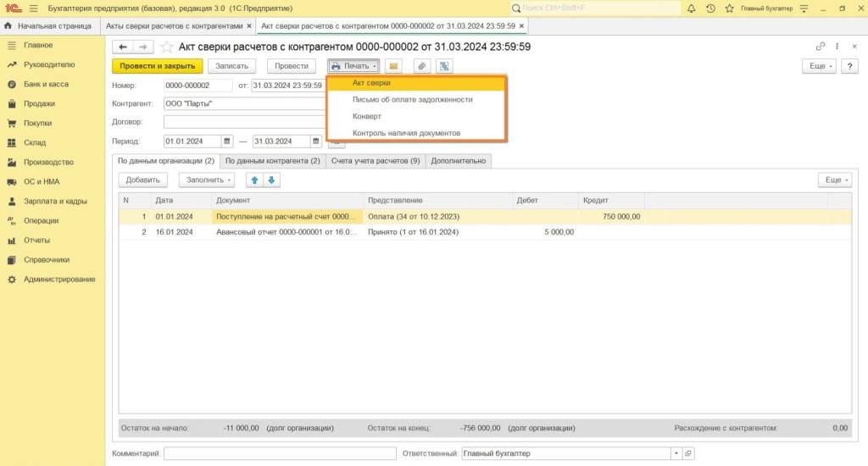Click the 5 000,00 debit cell
Viewport: 868px width, 466px height.
545,232
